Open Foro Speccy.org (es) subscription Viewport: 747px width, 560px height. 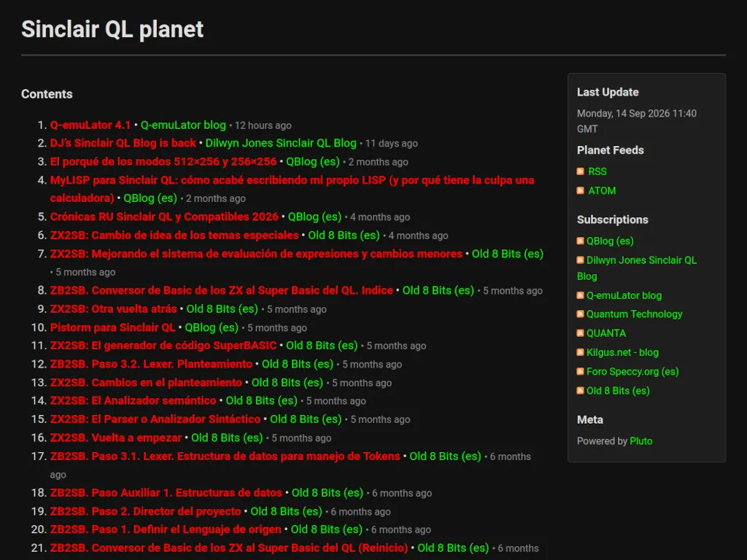(x=632, y=371)
